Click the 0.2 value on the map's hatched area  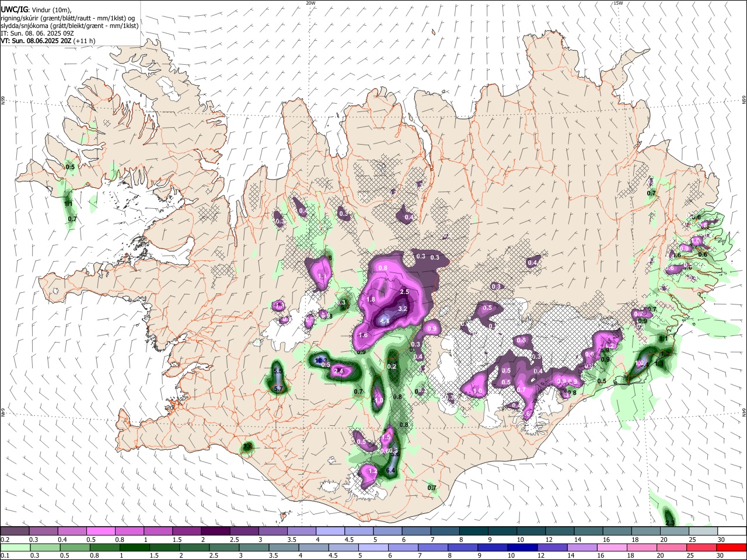(392, 366)
